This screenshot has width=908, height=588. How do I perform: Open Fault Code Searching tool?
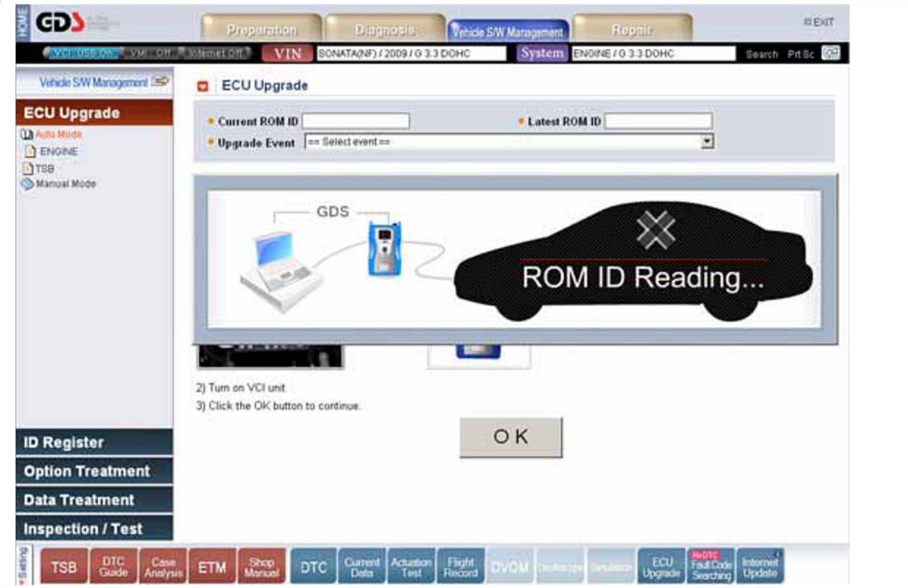point(711,567)
